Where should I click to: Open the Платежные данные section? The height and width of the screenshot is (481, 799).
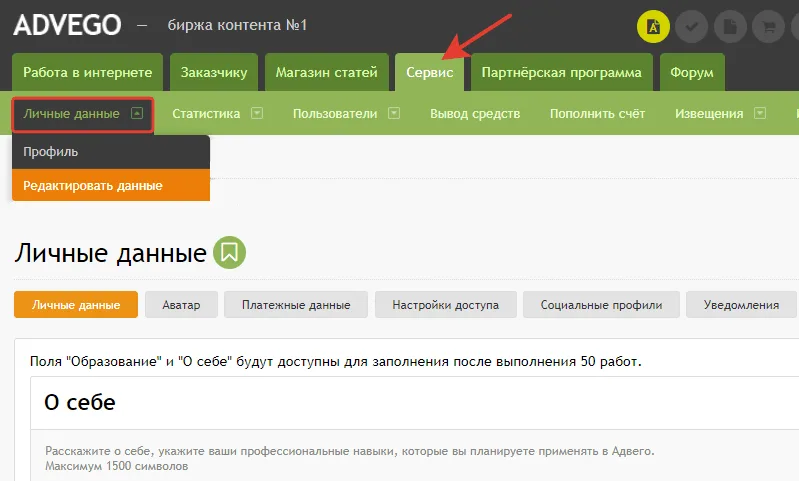296,305
